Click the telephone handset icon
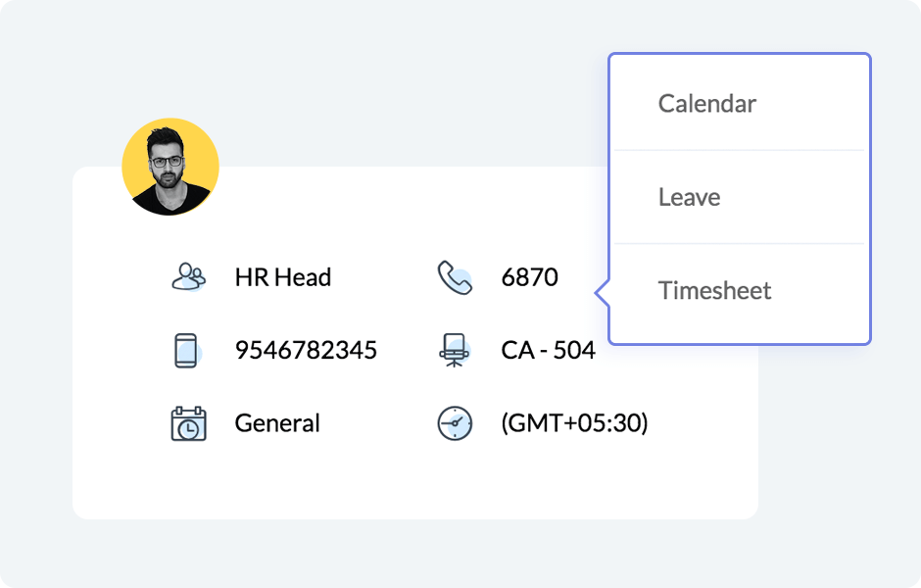 click(454, 277)
